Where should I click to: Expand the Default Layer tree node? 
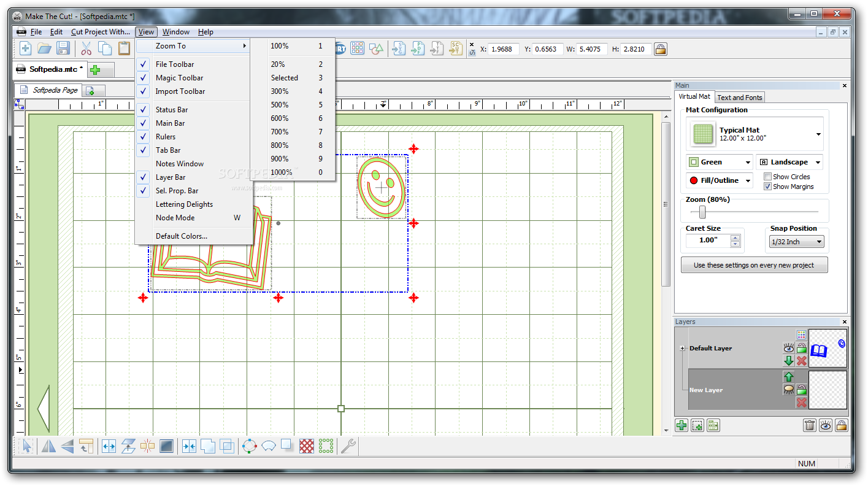click(x=682, y=349)
